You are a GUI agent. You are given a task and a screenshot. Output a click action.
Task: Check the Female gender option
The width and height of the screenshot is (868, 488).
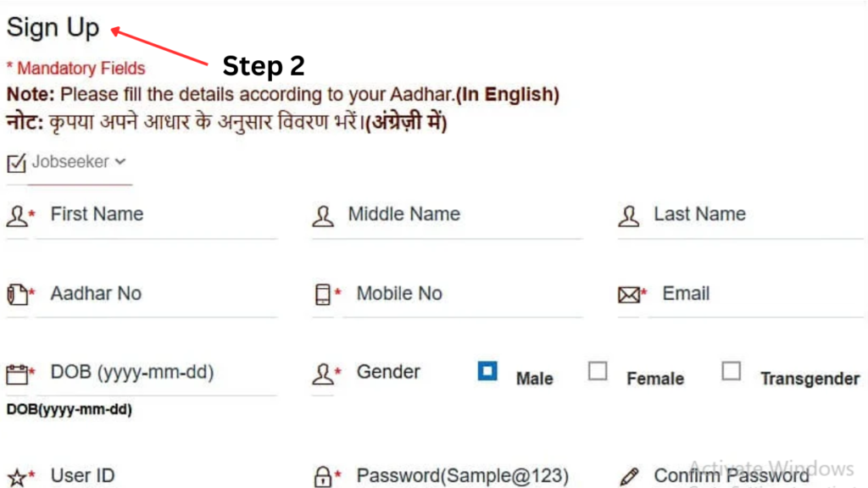(598, 371)
